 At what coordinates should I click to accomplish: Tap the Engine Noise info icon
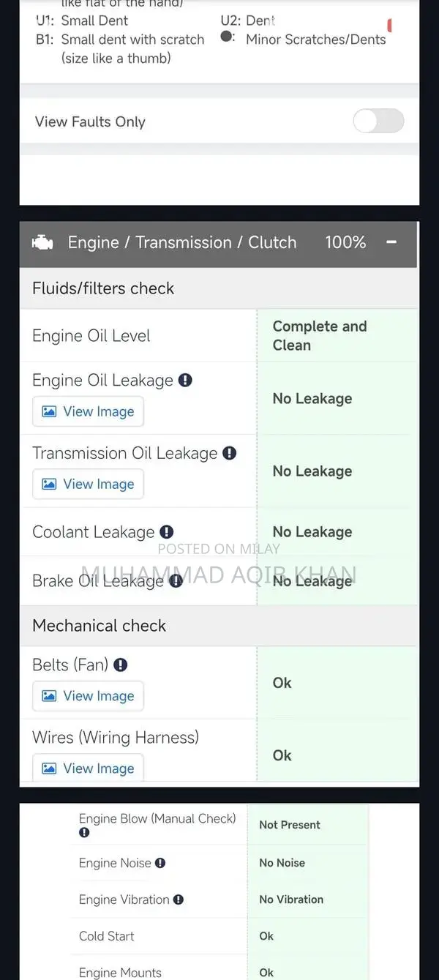click(x=160, y=863)
